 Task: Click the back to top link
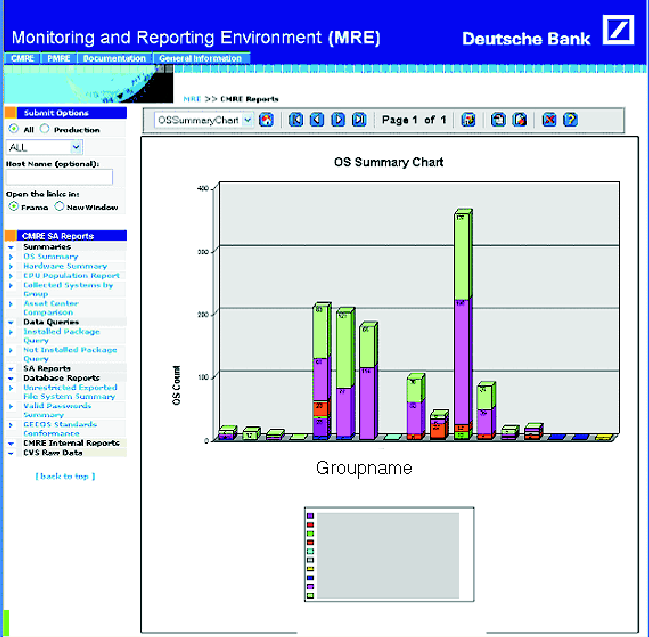point(65,476)
